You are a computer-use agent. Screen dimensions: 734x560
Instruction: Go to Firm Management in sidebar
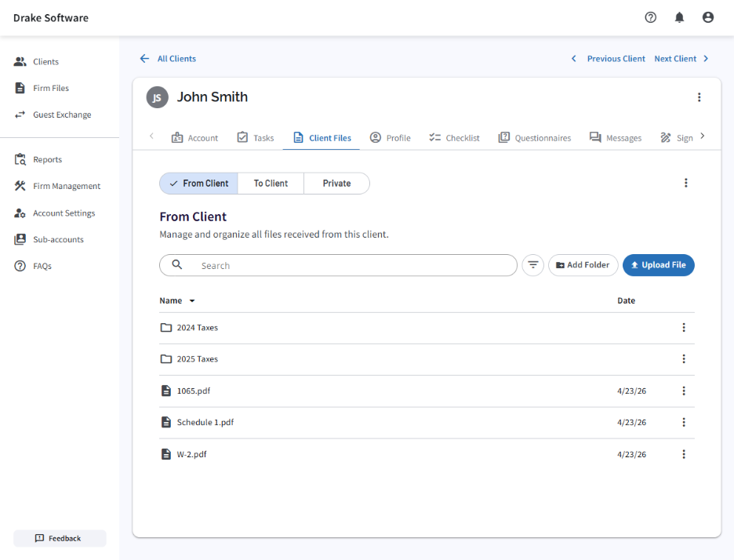click(67, 187)
